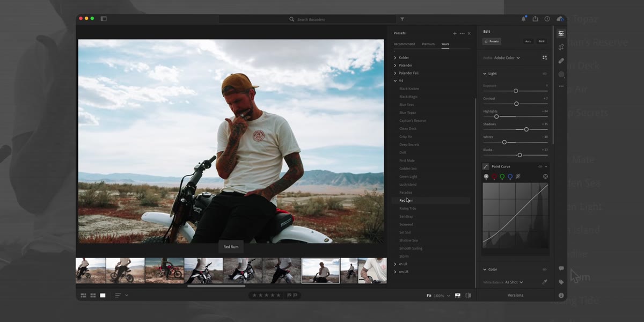Image resolution: width=644 pixels, height=322 pixels.
Task: Select the Crop and Rotate tool
Action: [561, 47]
